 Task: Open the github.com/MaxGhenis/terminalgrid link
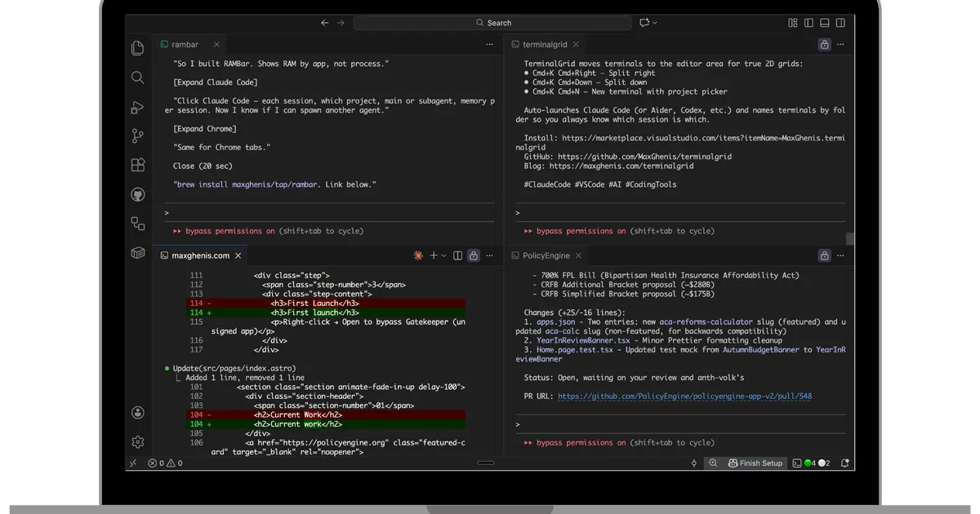(x=644, y=157)
